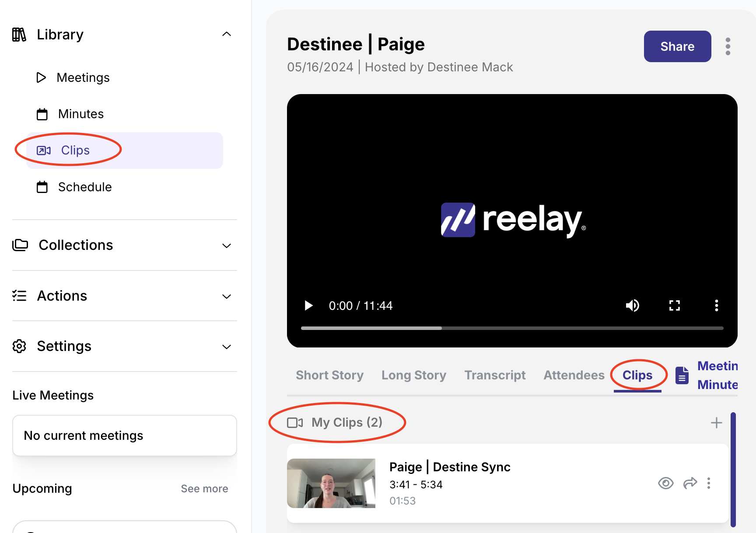Click the Hosted by Destinee Mack subtitle
The width and height of the screenshot is (756, 533).
click(439, 67)
